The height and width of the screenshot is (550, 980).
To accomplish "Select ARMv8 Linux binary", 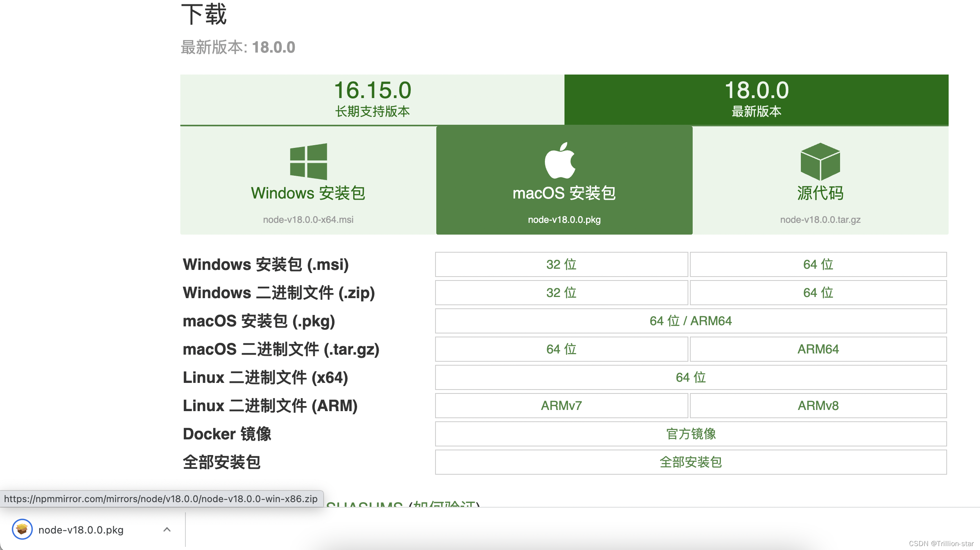I will (x=818, y=406).
